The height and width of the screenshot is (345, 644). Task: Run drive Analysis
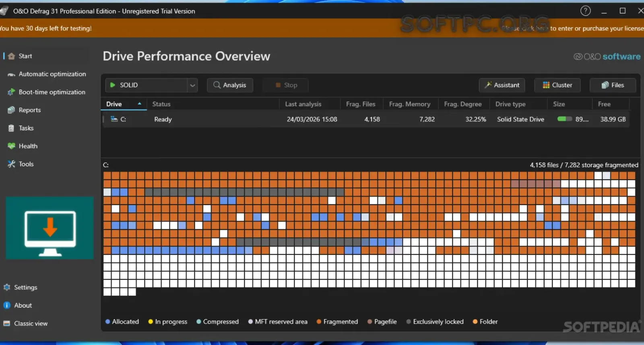tap(230, 85)
